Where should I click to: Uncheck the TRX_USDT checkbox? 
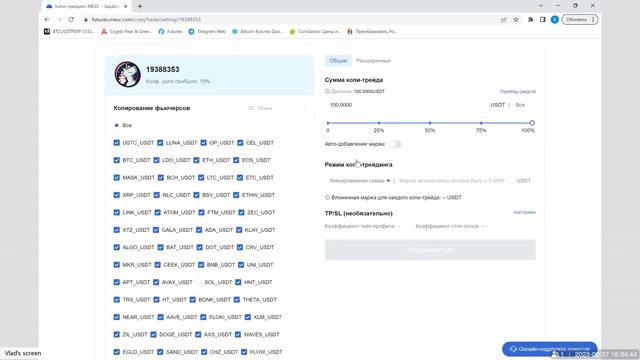[x=117, y=300]
